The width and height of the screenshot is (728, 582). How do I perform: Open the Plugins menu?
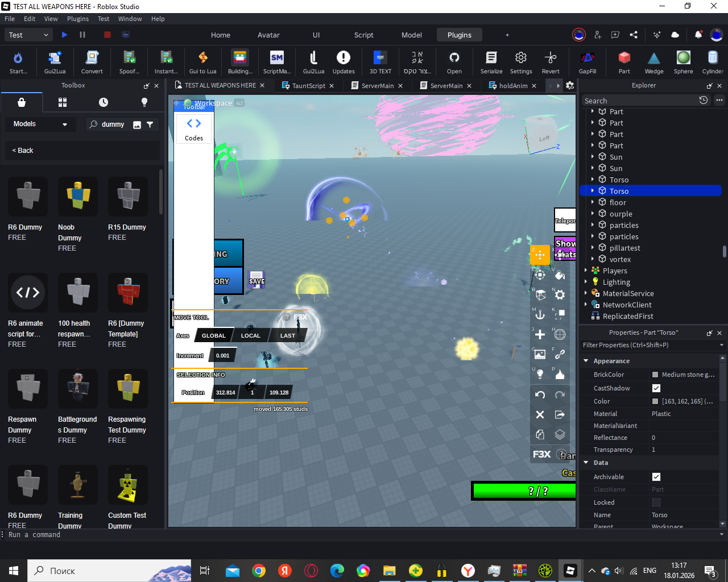point(78,19)
